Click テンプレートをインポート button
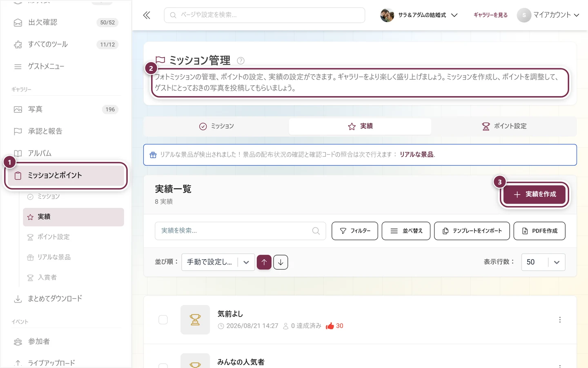Screen dimensions: 588x368 coord(472,231)
